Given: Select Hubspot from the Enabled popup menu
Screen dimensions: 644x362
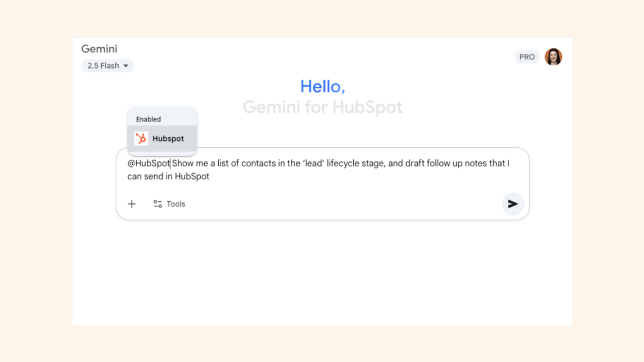Looking at the screenshot, I should click(162, 138).
